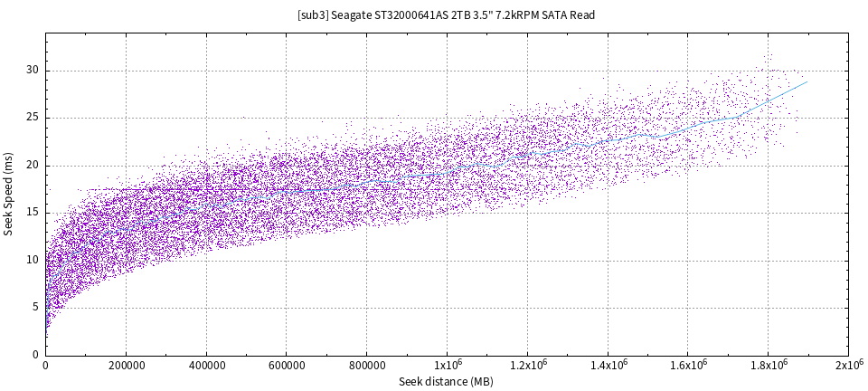Click the 25 tick on the y-axis
The height and width of the screenshot is (391, 868).
coord(32,118)
